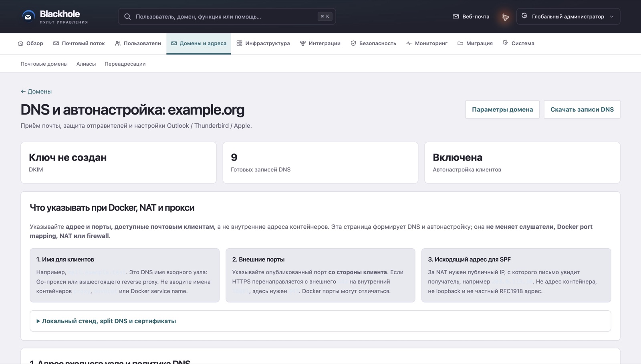Open the Обзор menu tab
This screenshot has height=364, width=641.
[30, 43]
